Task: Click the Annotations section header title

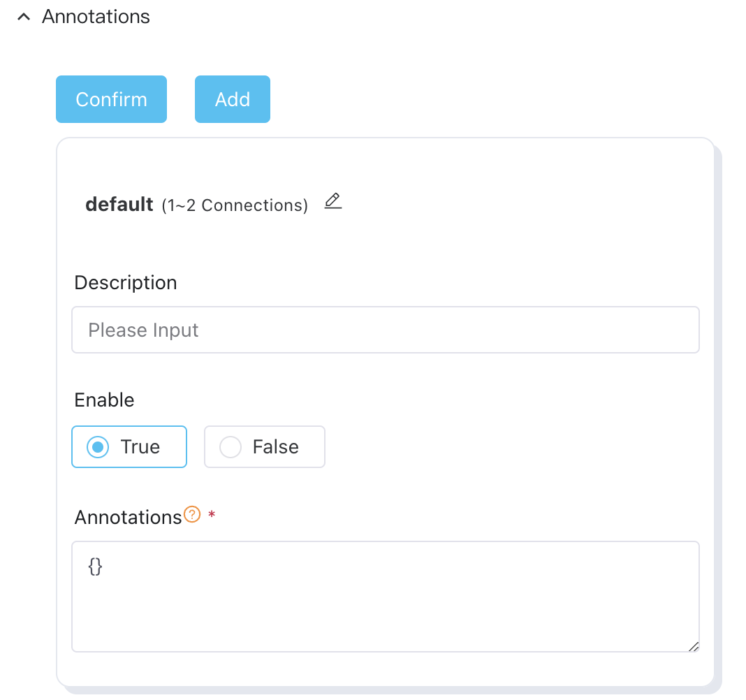Action: click(96, 17)
